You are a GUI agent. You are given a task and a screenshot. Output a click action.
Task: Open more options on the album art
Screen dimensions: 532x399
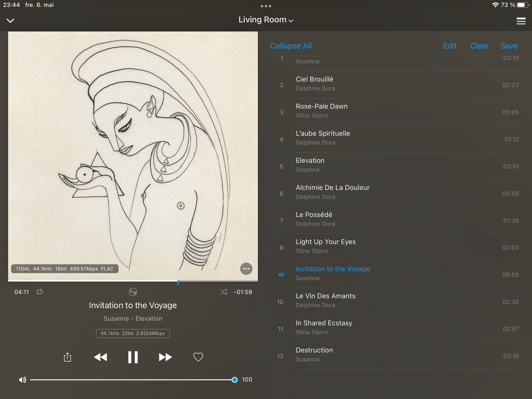246,269
